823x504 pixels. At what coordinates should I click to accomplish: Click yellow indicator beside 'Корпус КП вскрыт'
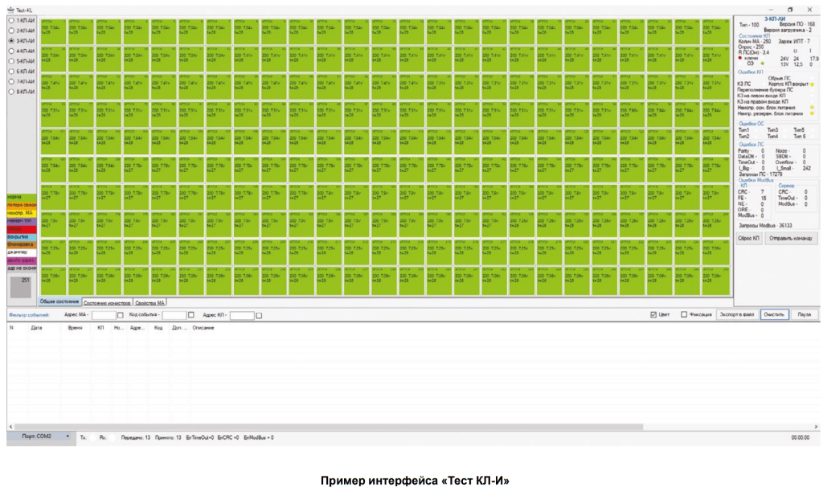pos(812,84)
